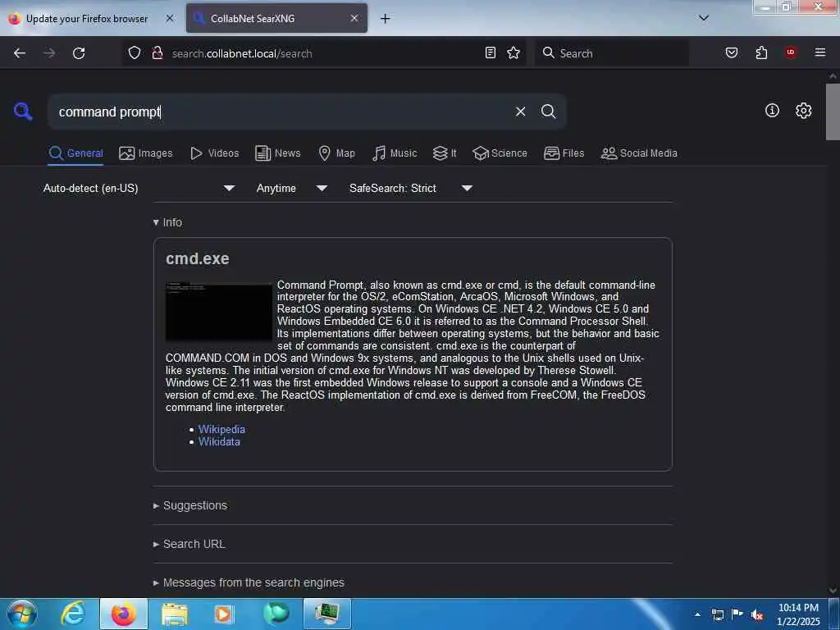The image size is (840, 630).
Task: Open the SearXNG about info icon
Action: pyautogui.click(x=772, y=111)
